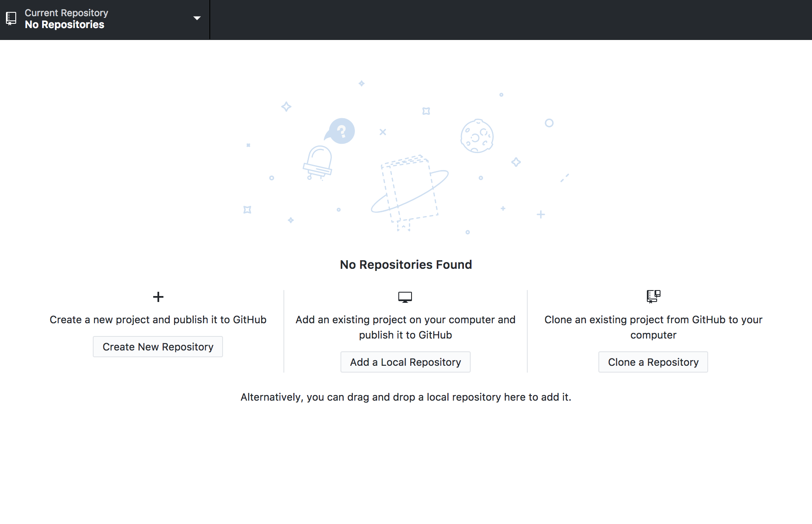Click the Current Repository text in the dark bar
The height and width of the screenshot is (524, 812).
pyautogui.click(x=66, y=12)
